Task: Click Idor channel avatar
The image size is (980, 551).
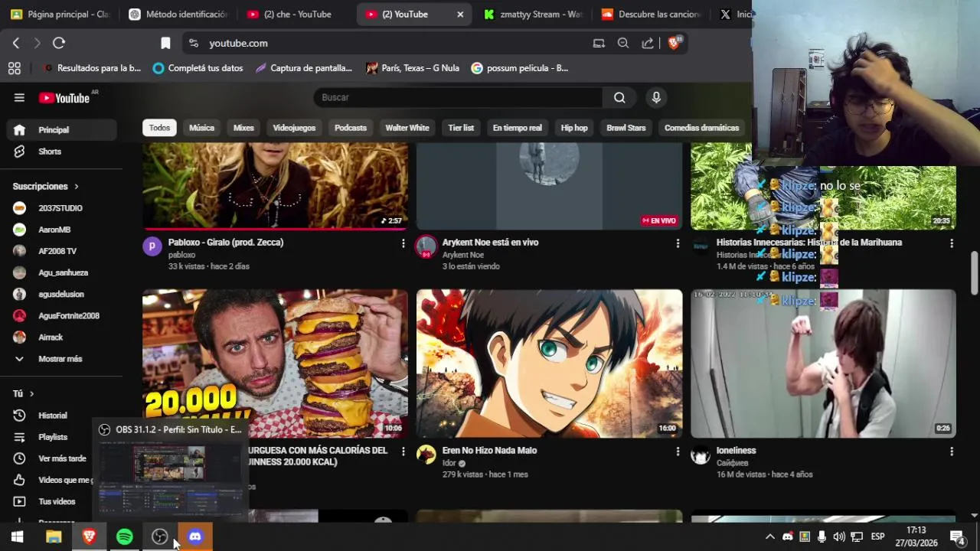Action: pyautogui.click(x=426, y=454)
